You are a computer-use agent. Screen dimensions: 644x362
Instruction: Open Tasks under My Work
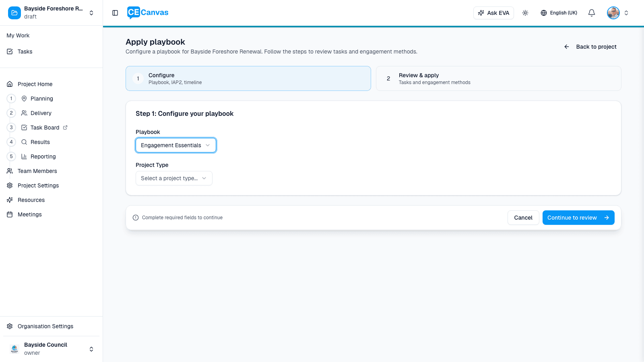coord(25,51)
